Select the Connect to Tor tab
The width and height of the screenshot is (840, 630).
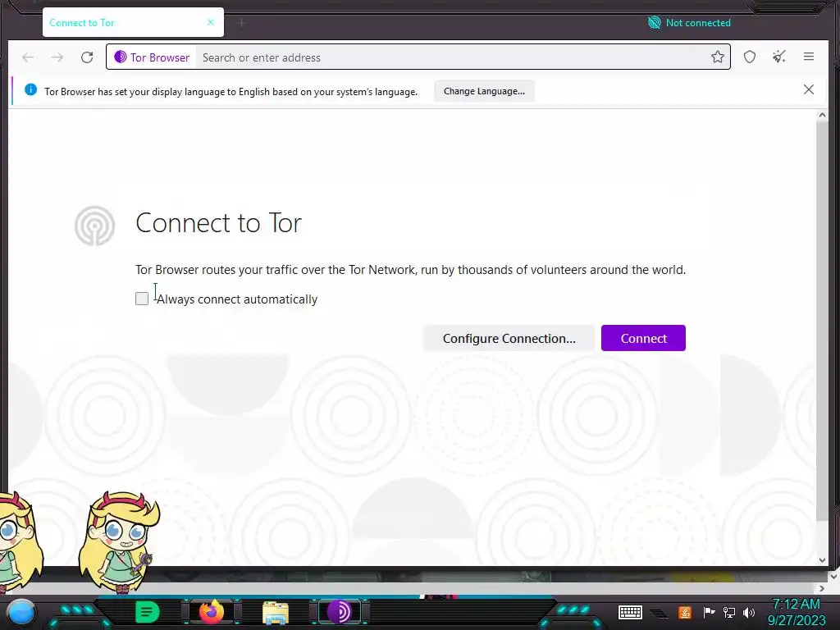[x=133, y=22]
